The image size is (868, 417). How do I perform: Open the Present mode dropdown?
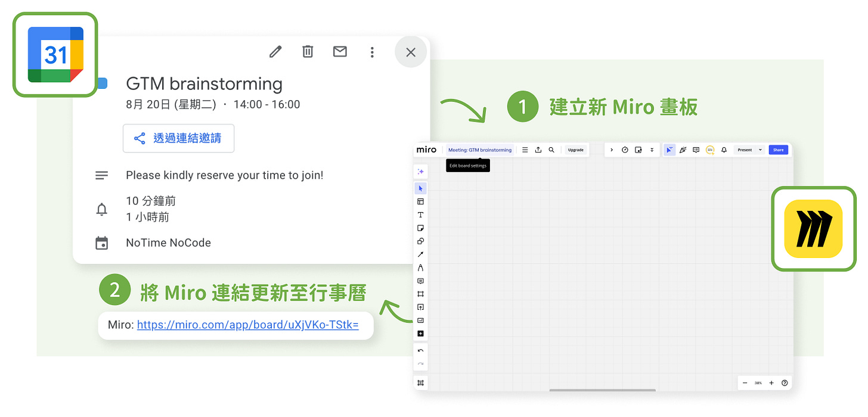tap(761, 150)
